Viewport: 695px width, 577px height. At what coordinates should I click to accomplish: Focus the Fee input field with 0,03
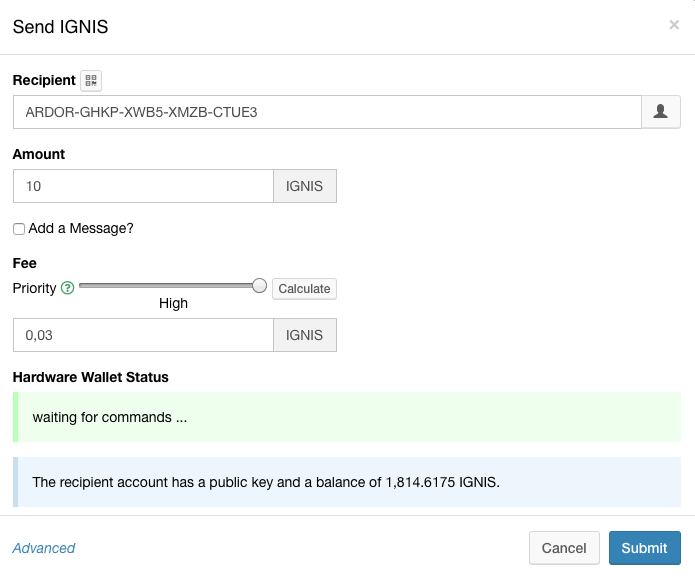click(143, 335)
